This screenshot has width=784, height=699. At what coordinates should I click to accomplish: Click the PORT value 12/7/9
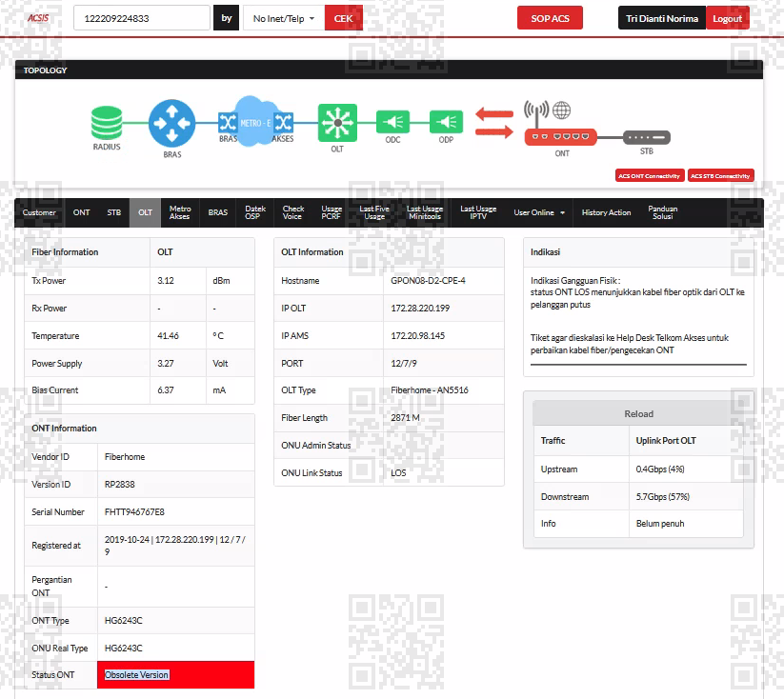404,364
